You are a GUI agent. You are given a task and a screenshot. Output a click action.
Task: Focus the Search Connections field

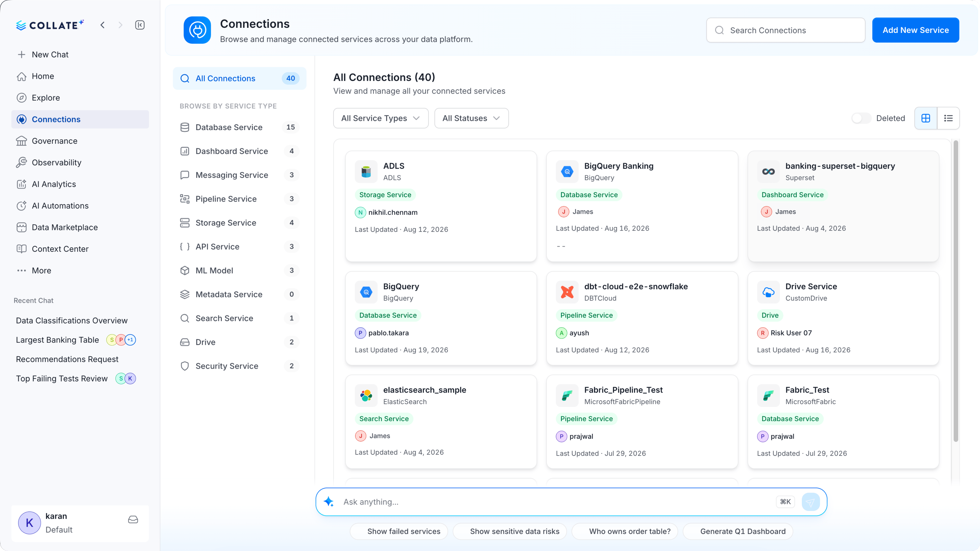[786, 30]
